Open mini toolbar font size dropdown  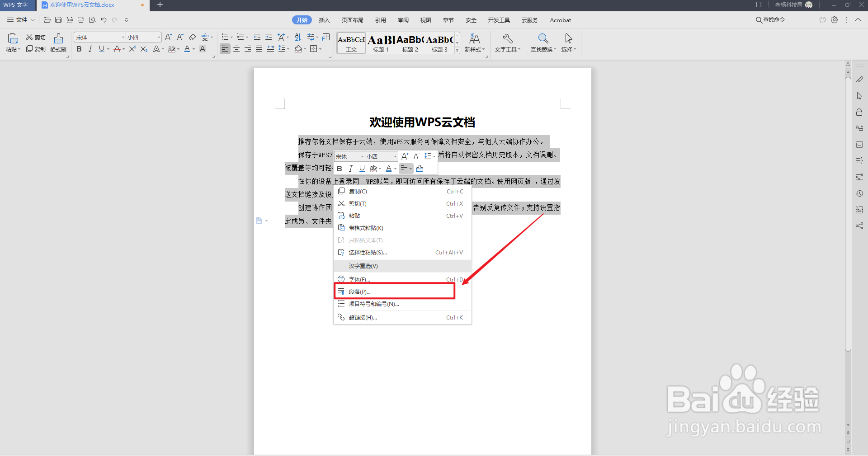[x=395, y=156]
